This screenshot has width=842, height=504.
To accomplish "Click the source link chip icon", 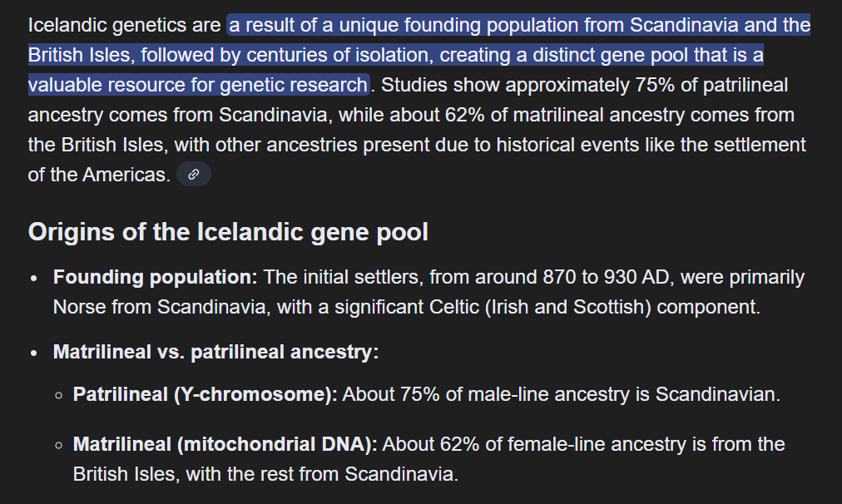I will point(194,175).
